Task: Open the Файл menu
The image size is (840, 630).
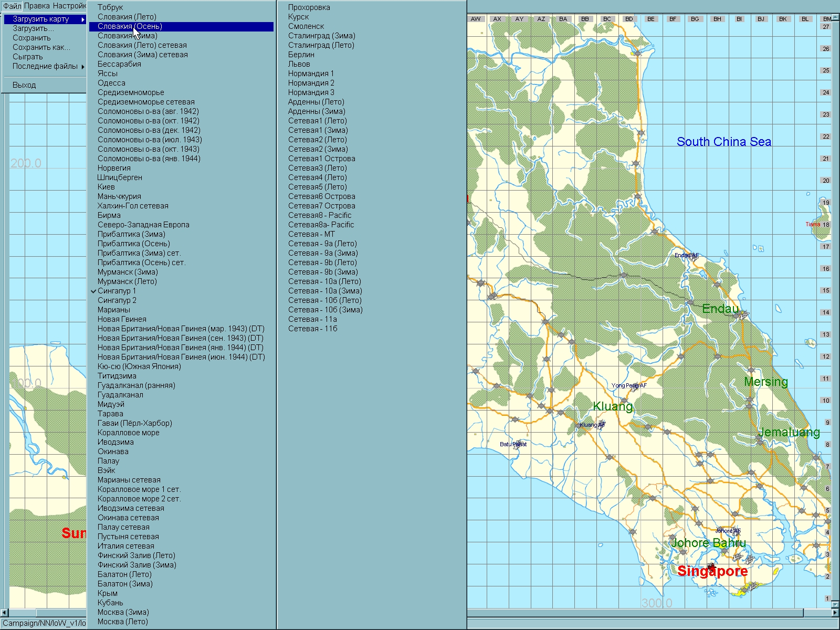Action: click(x=12, y=6)
